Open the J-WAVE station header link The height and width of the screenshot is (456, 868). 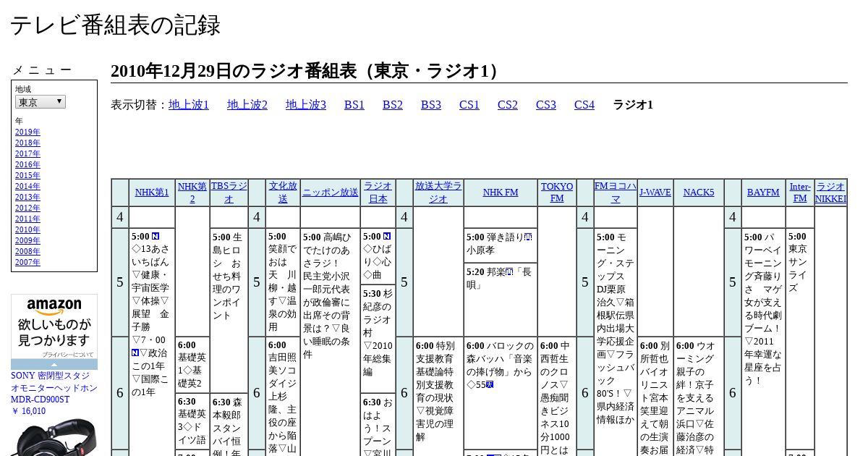(655, 193)
